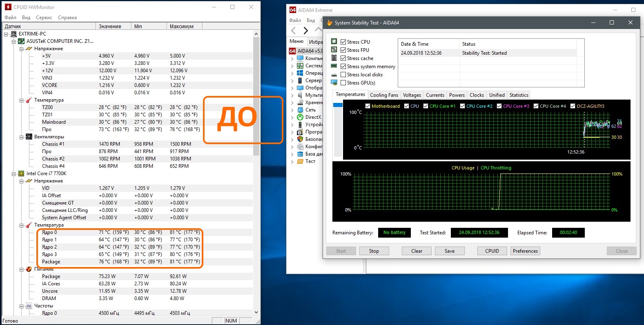Collapse the Intel Core i7 7700K node

[x=13, y=174]
